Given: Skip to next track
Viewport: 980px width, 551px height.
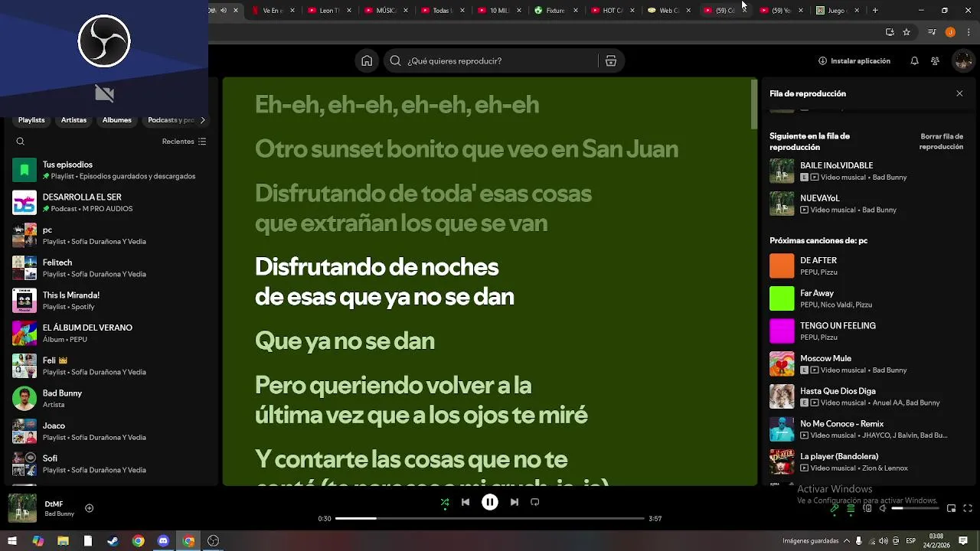Looking at the screenshot, I should pos(514,502).
